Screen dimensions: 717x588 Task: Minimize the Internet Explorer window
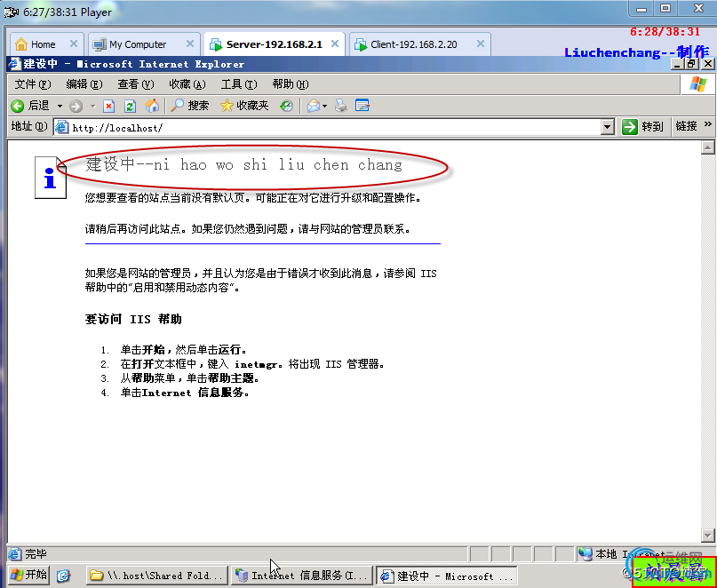[x=677, y=64]
